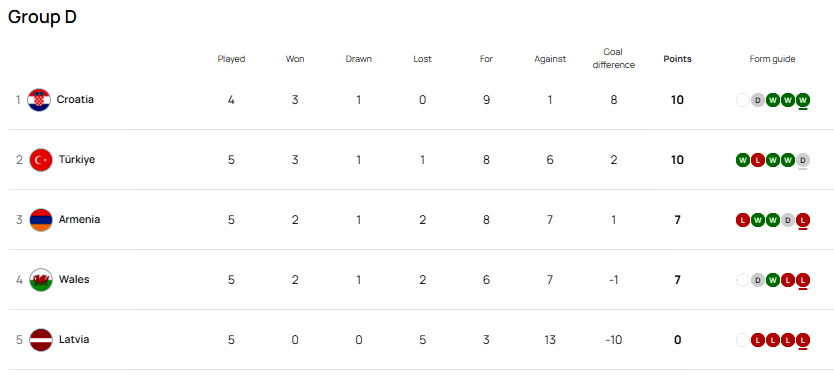The image size is (834, 380).
Task: Click the Armenia flag icon
Action: coord(41,220)
